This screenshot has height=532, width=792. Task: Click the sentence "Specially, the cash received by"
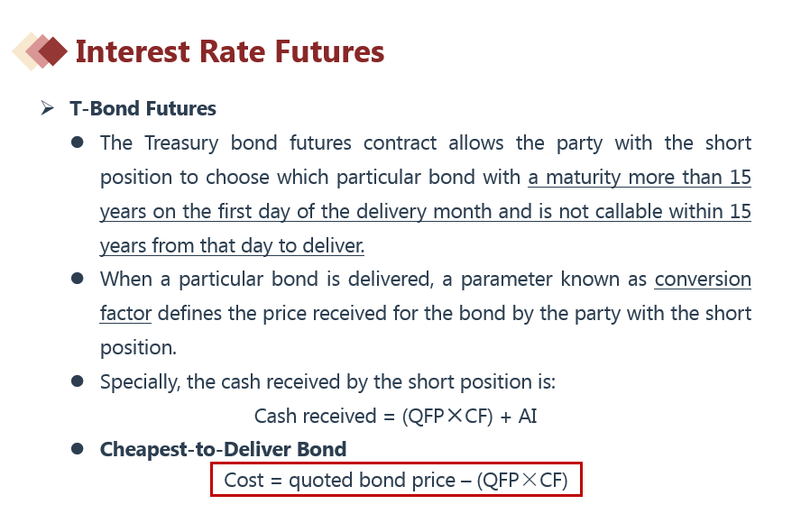[x=327, y=381]
